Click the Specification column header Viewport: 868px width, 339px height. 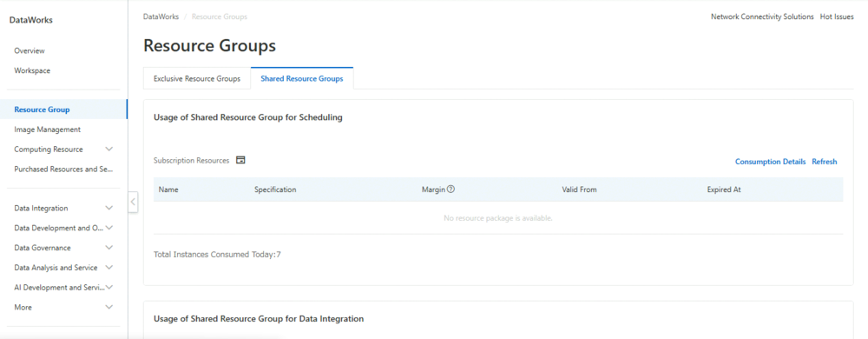click(275, 189)
